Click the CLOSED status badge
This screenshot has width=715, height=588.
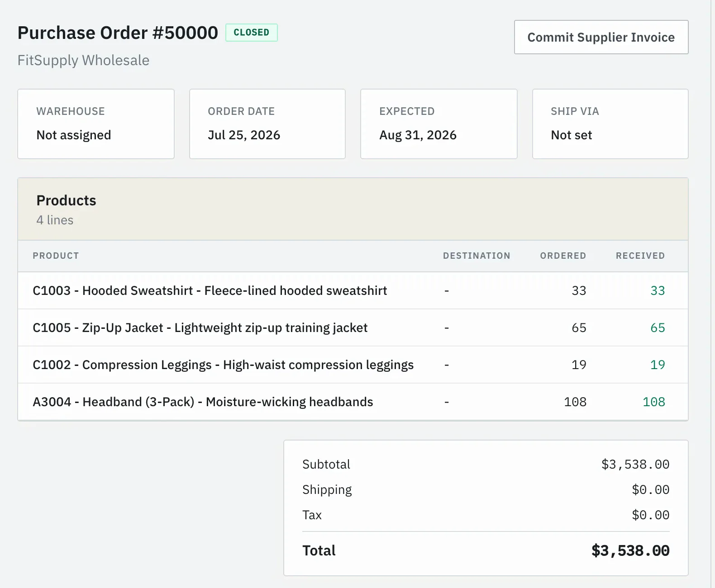[252, 33]
